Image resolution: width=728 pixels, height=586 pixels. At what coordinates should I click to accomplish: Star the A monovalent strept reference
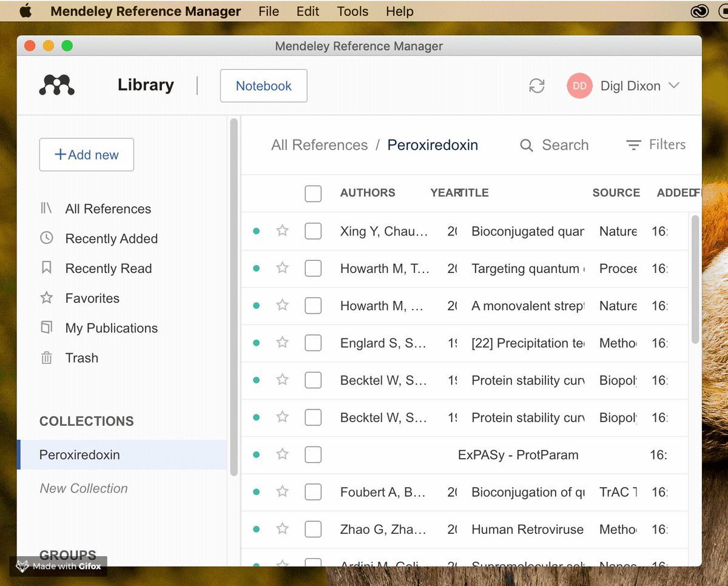(282, 305)
